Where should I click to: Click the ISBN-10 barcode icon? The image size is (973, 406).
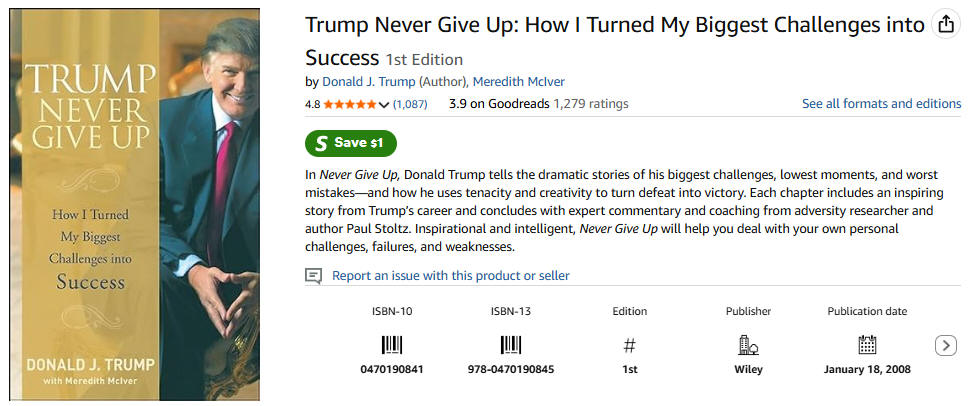(x=392, y=346)
